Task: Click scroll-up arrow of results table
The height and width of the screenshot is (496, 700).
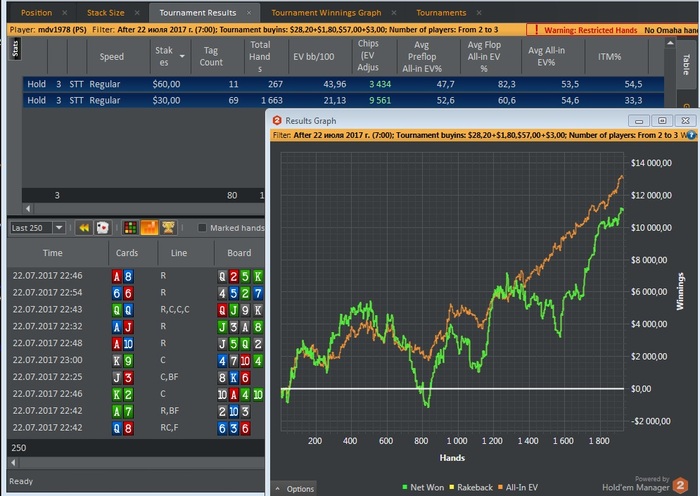Action: [670, 43]
